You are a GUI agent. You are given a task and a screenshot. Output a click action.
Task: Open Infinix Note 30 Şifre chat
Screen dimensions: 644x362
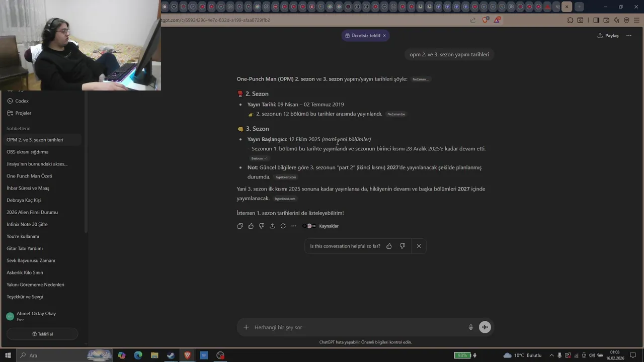point(42,224)
